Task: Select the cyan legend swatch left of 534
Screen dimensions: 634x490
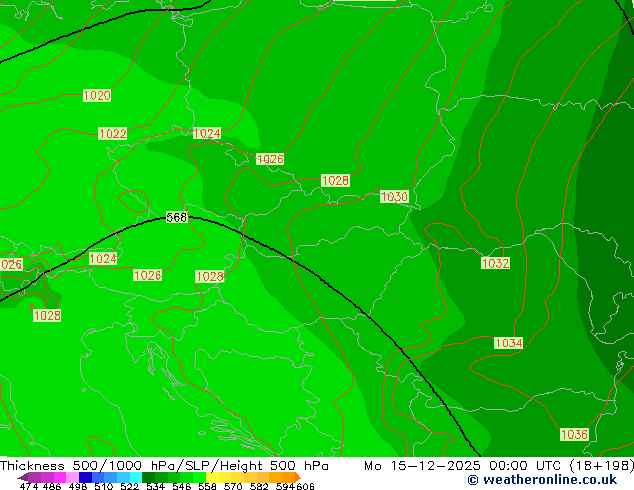Action: pos(136,477)
